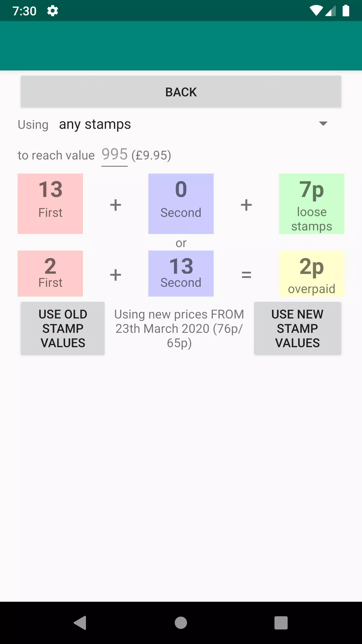Click USE NEW STAMP VALUES button
Image resolution: width=362 pixels, height=644 pixels.
point(298,329)
